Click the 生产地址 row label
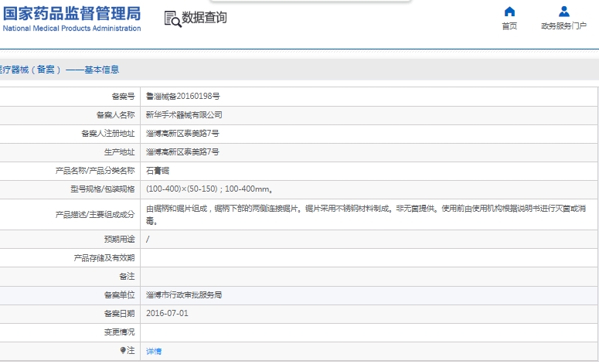The image size is (599, 364). coord(119,152)
